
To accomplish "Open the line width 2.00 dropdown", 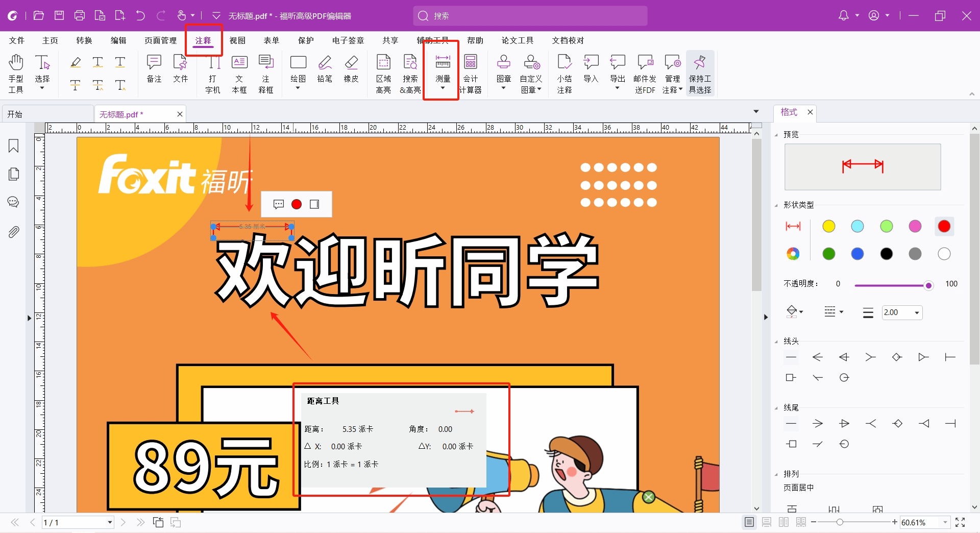I will click(x=917, y=312).
